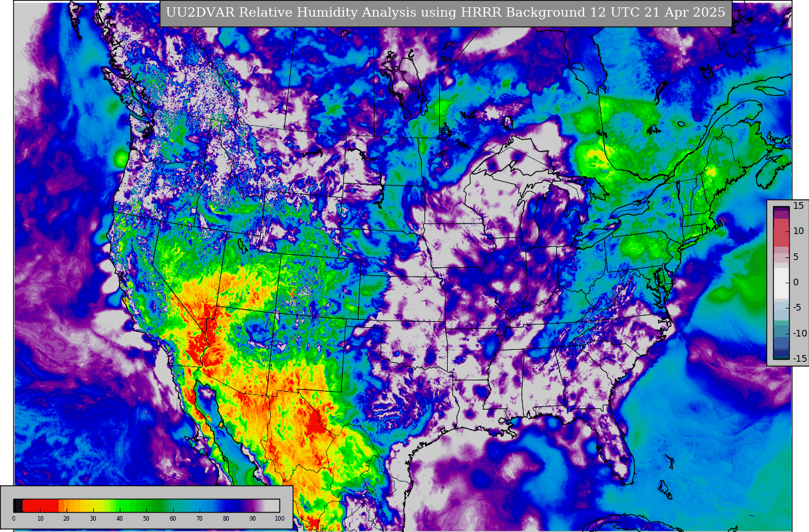Select the 70 label below the humidity bar
Viewport: 809px width, 532px height.
pyautogui.click(x=200, y=519)
